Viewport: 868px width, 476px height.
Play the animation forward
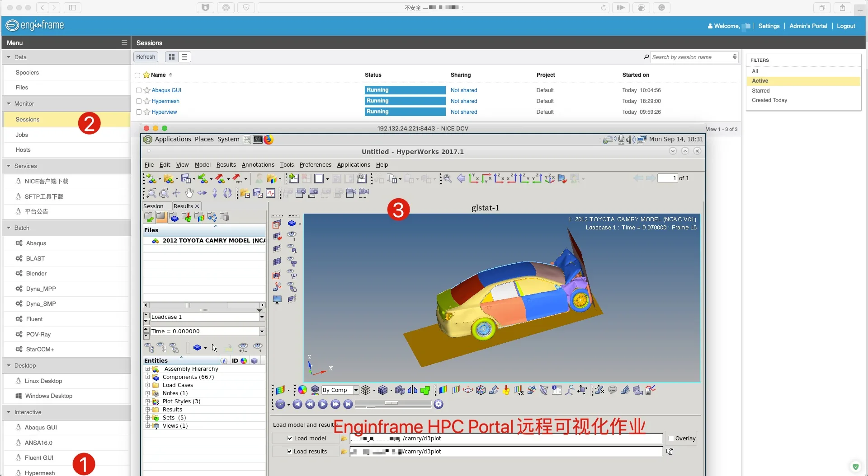pyautogui.click(x=322, y=404)
